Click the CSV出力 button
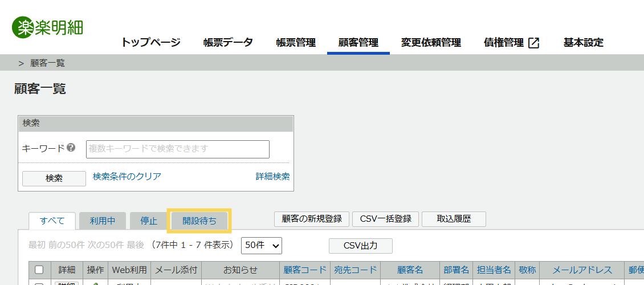The width and height of the screenshot is (644, 285). tap(361, 246)
